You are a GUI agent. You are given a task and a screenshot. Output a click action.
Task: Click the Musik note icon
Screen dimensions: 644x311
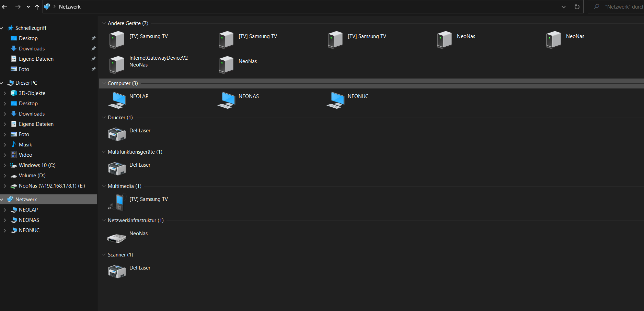coord(14,144)
